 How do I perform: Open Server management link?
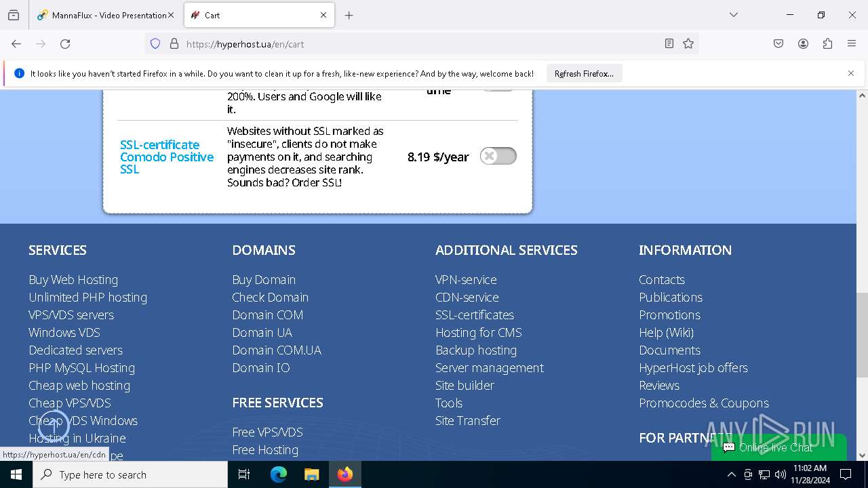(490, 367)
